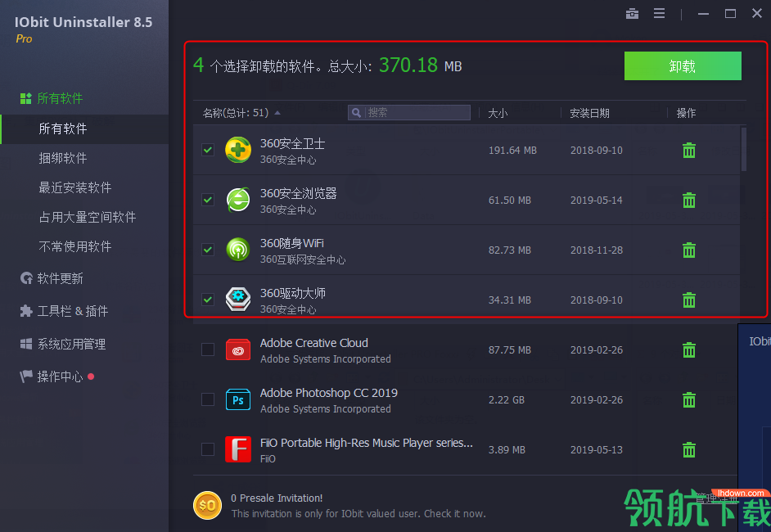771x532 pixels.
Task: Sort the list by 大小 column
Action: [x=498, y=114]
